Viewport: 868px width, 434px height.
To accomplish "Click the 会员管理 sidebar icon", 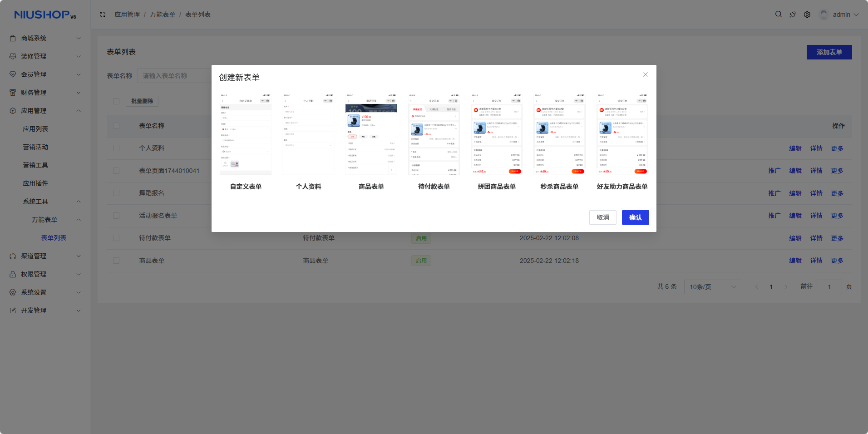I will (13, 74).
